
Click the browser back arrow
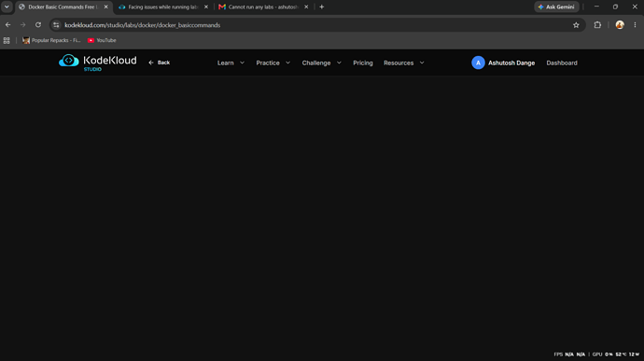pos(8,25)
